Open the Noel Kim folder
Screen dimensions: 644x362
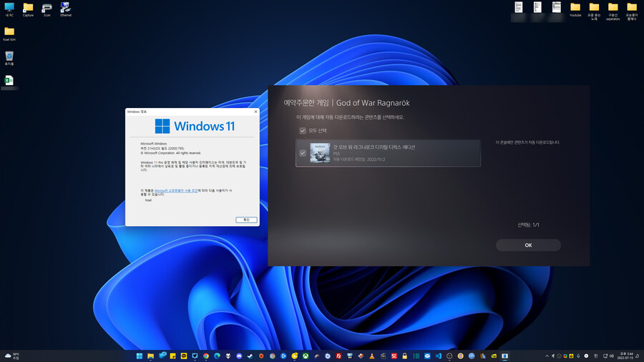(x=9, y=34)
